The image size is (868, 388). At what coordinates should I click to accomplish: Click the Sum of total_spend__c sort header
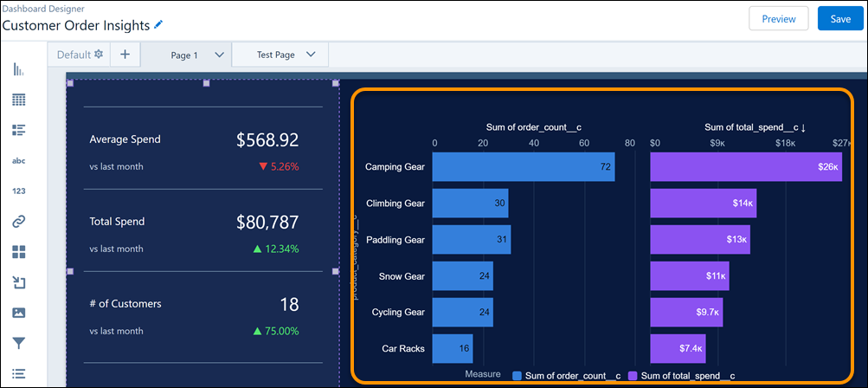(755, 127)
